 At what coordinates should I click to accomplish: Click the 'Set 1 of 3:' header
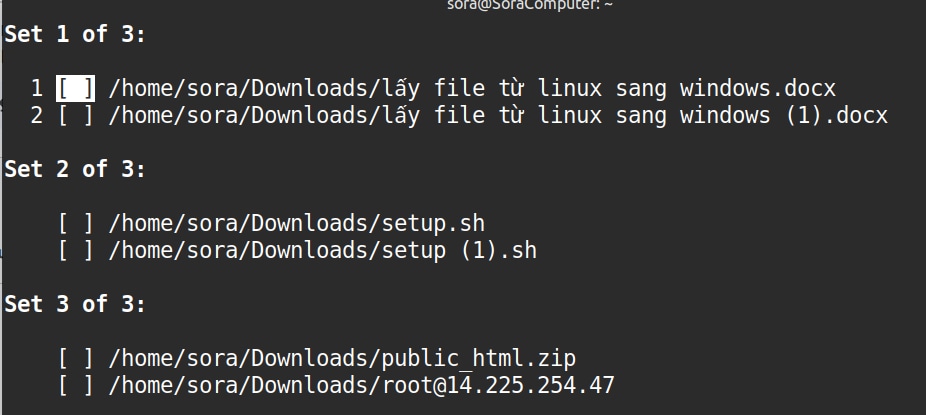click(75, 35)
